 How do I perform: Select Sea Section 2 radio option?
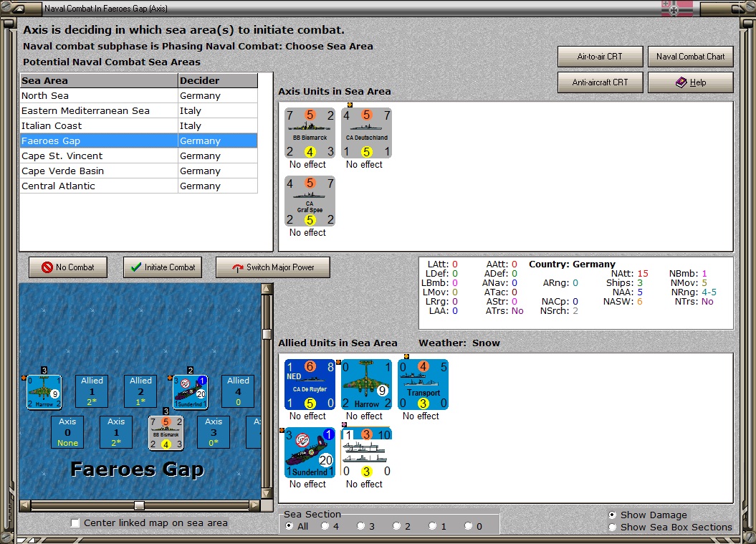396,526
